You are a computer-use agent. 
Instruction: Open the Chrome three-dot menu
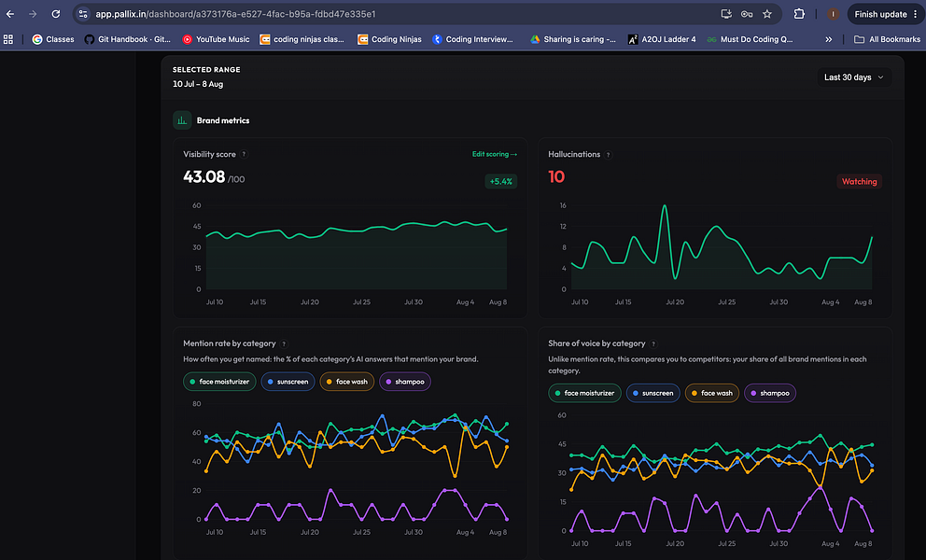click(916, 14)
